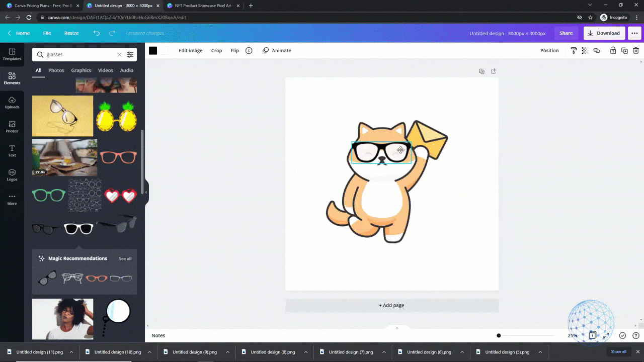This screenshot has width=644, height=362.
Task: Open the Elements panel in the sidebar
Action: [x=12, y=78]
